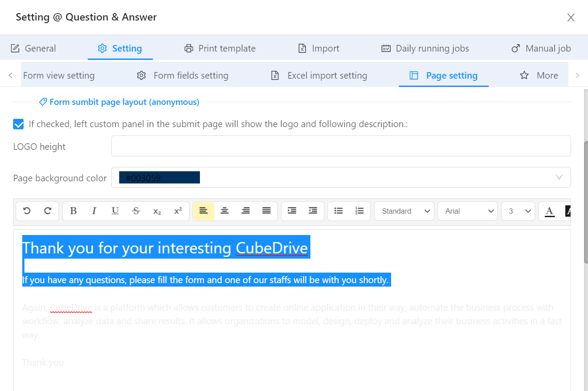
Task: Select the Setting tab
Action: click(x=120, y=48)
